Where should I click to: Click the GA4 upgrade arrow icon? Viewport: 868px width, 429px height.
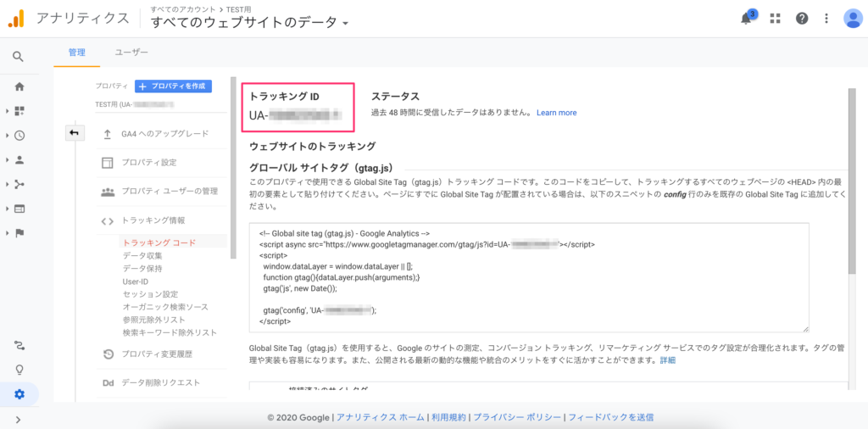[108, 134]
